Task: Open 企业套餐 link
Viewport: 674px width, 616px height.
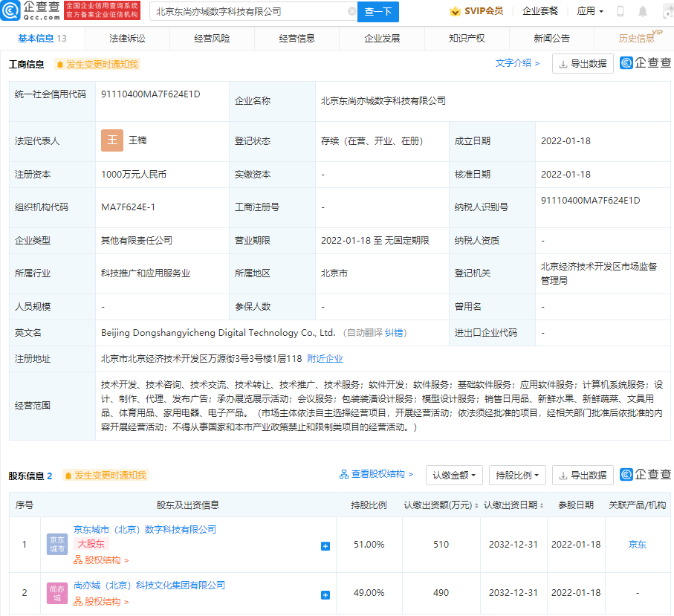Action: (x=540, y=11)
